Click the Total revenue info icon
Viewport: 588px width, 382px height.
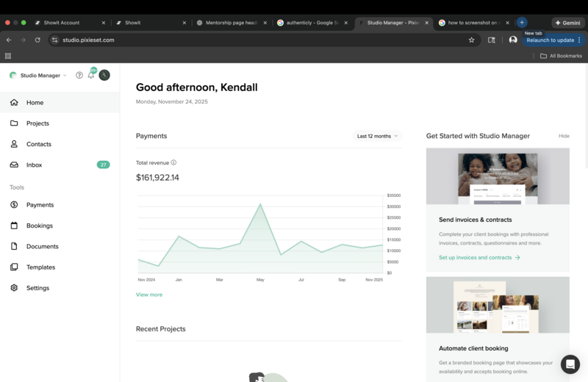point(173,162)
